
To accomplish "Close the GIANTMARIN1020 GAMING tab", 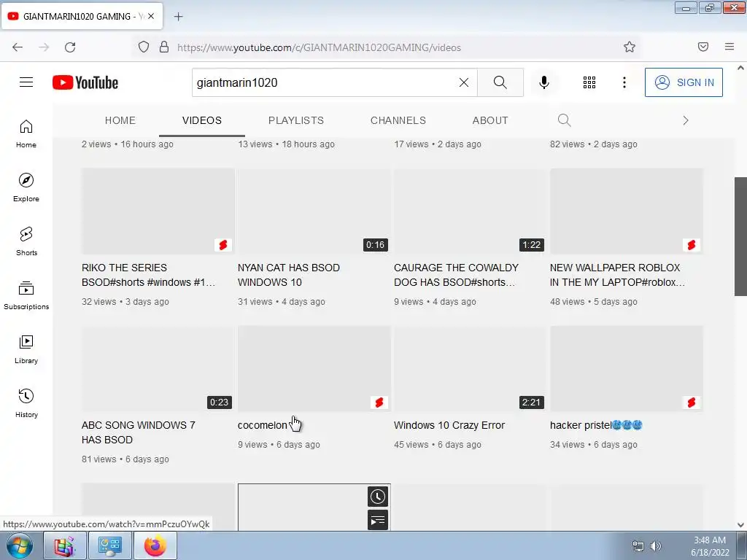I will [x=151, y=16].
